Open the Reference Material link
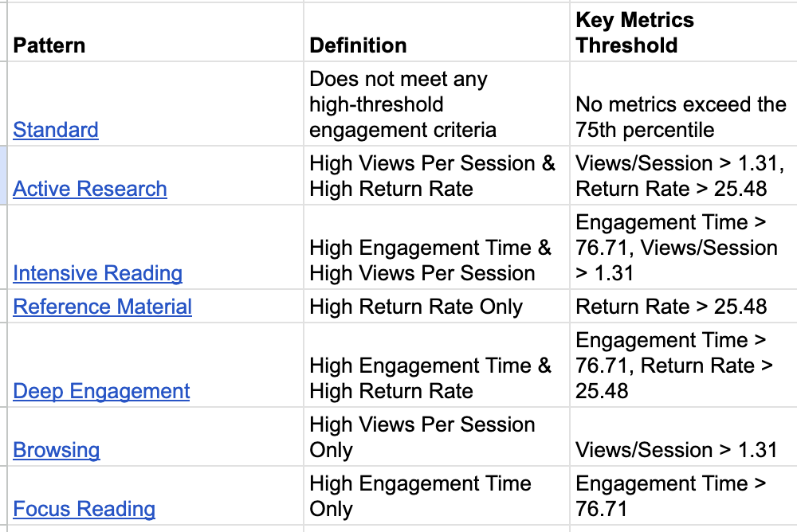Image resolution: width=797 pixels, height=532 pixels. click(102, 307)
